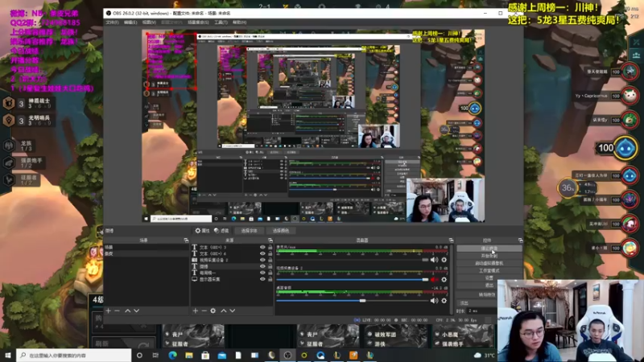Open Microsoft Edge from the taskbar
Viewport: 644px width, 362px height.
point(172,355)
